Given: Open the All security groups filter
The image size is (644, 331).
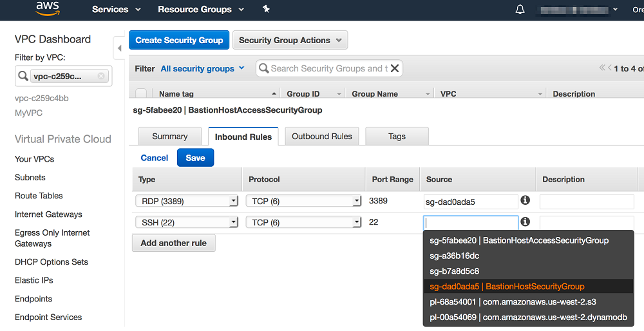Looking at the screenshot, I should pos(202,68).
